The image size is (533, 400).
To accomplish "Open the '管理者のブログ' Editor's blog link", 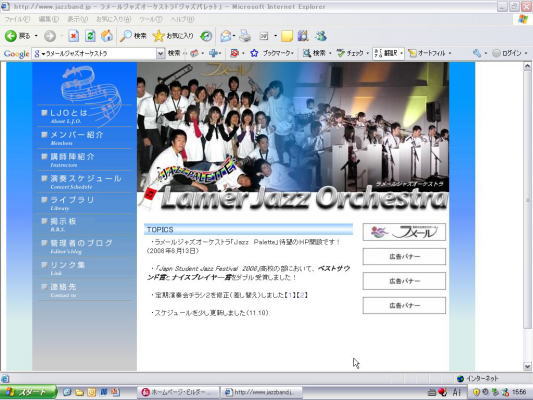I will pos(77,247).
